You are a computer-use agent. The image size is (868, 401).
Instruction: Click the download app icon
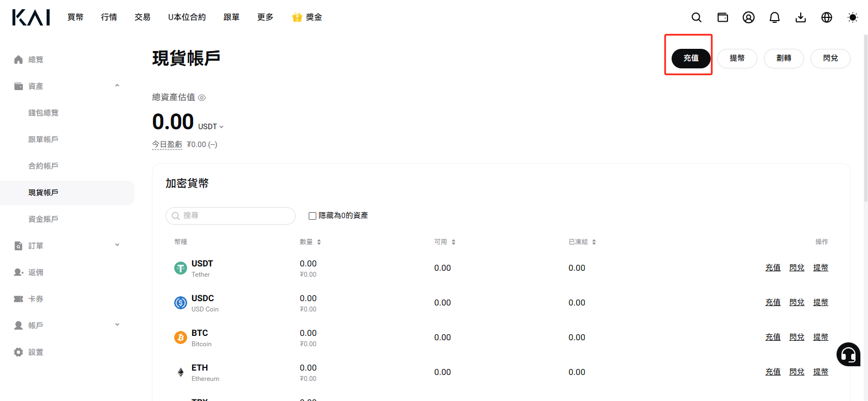pos(801,17)
